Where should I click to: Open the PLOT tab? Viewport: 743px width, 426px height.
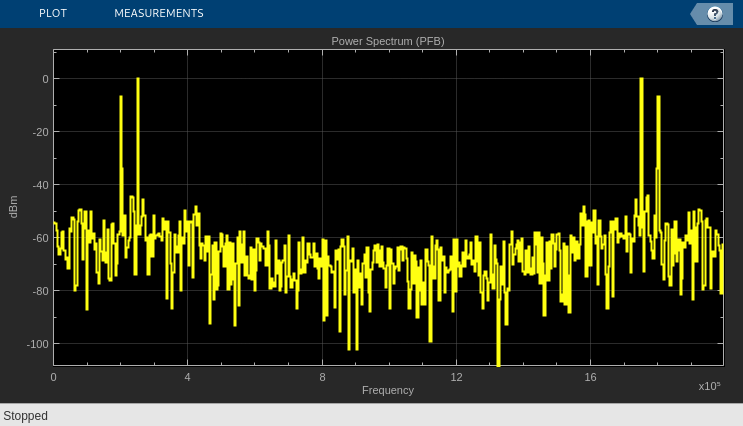pos(53,13)
